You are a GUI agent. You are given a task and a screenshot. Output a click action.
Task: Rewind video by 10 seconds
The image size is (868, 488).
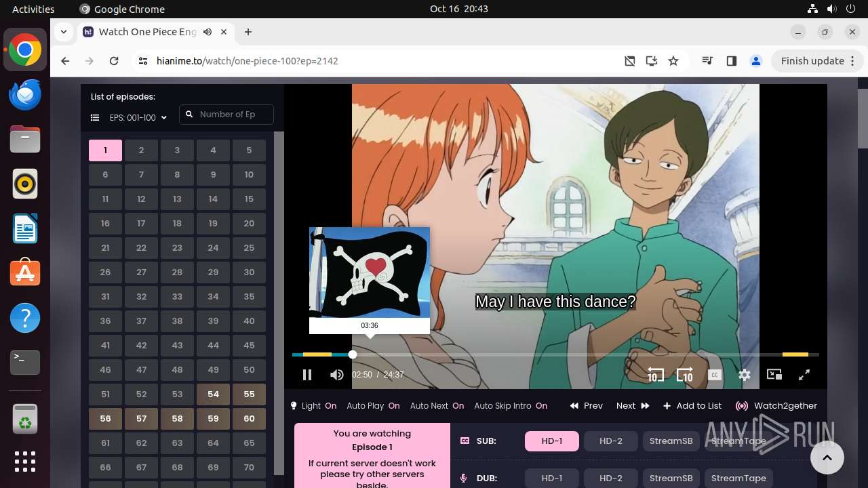655,375
